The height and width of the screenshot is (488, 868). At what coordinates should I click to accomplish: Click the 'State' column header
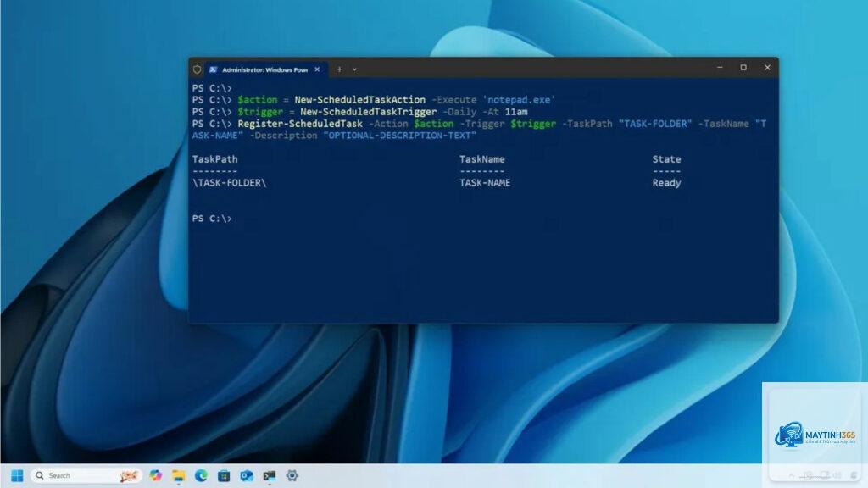[666, 159]
